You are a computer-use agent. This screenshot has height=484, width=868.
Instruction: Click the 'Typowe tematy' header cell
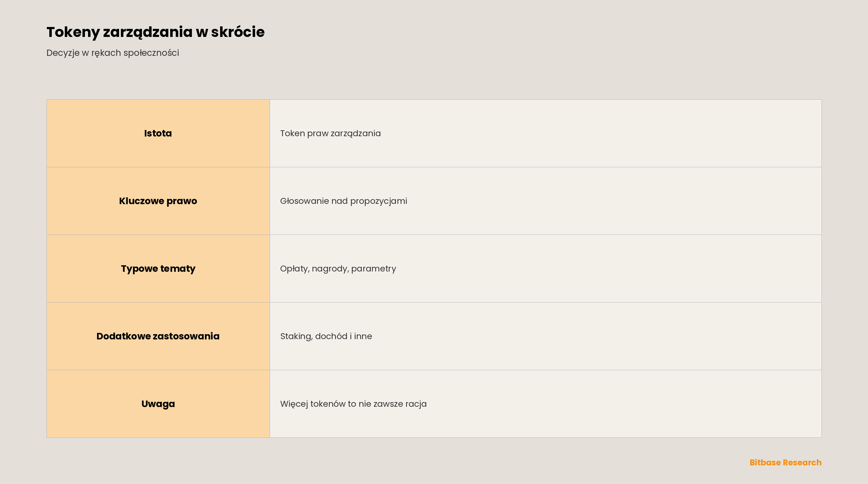158,268
